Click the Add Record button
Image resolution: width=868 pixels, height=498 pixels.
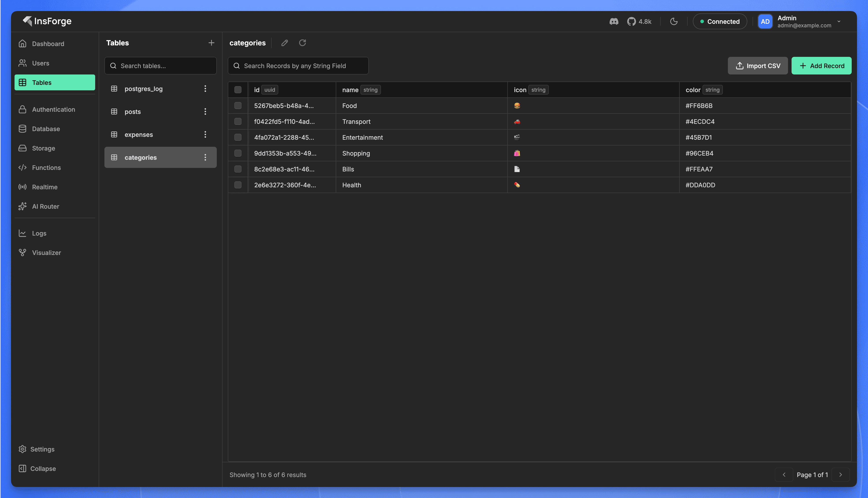click(x=821, y=66)
